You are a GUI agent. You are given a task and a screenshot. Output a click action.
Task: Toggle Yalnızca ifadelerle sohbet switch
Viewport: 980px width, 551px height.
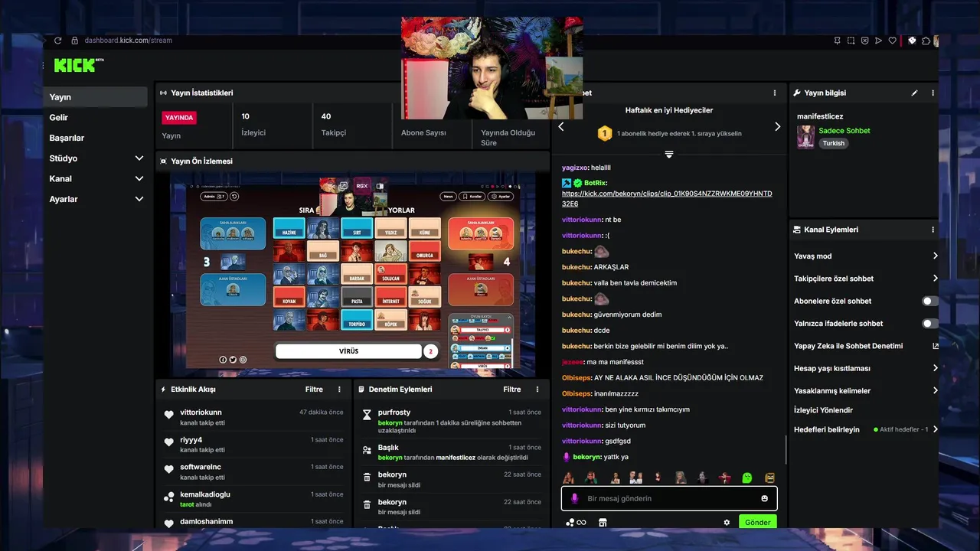(929, 324)
